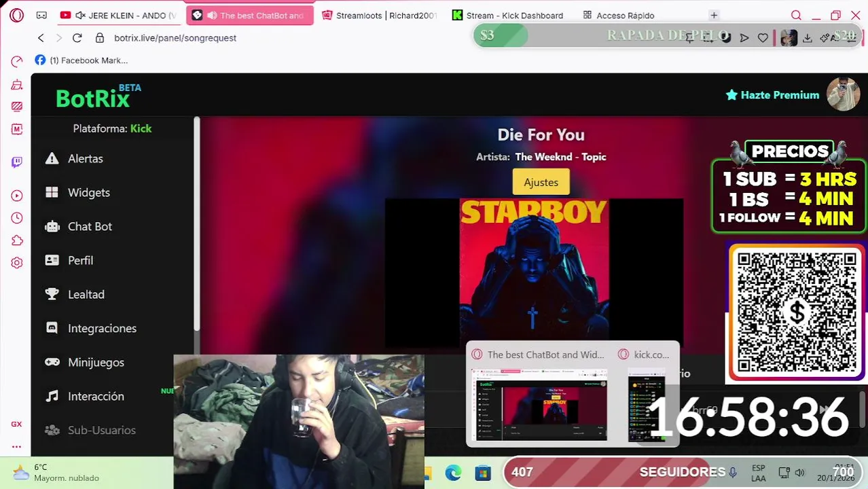This screenshot has width=868, height=489.
Task: Open Opera sidebar settings gear
Action: click(x=17, y=263)
